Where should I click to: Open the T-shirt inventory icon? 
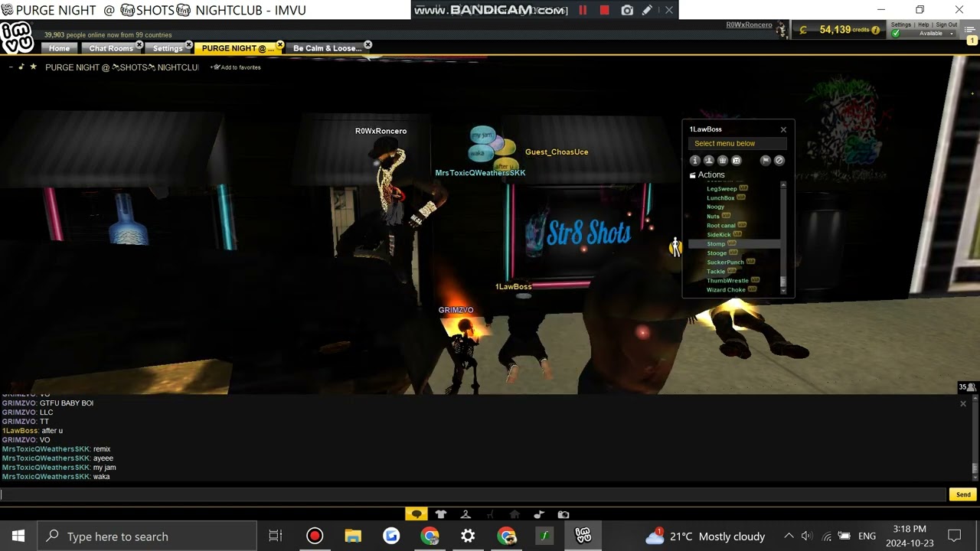(x=441, y=514)
